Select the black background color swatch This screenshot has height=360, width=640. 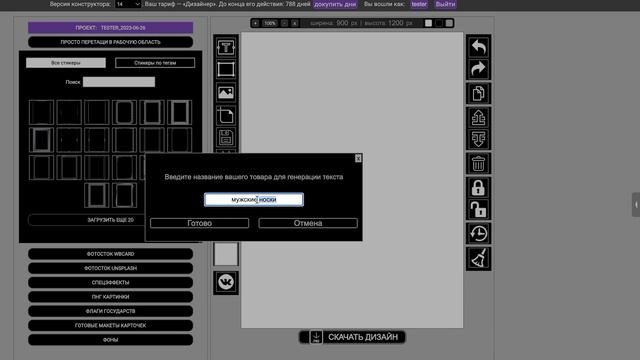[439, 23]
